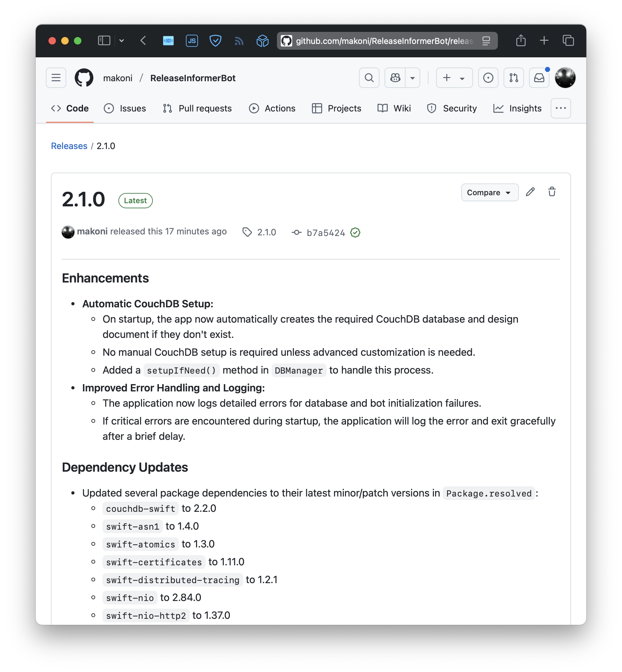Click the shield checkmark extension icon
The width and height of the screenshot is (622, 672).
pyautogui.click(x=215, y=41)
